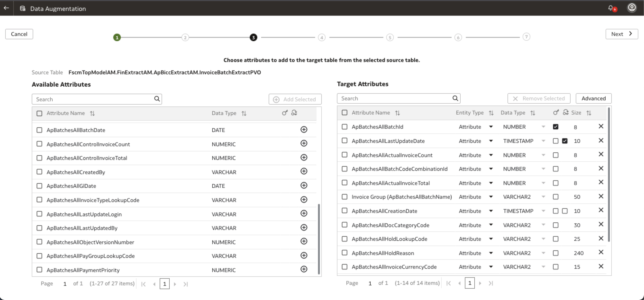The height and width of the screenshot is (300, 644).
Task: Expand Entity Type dropdown for ApBatchesAllDocCategoryCode
Action: (x=491, y=225)
